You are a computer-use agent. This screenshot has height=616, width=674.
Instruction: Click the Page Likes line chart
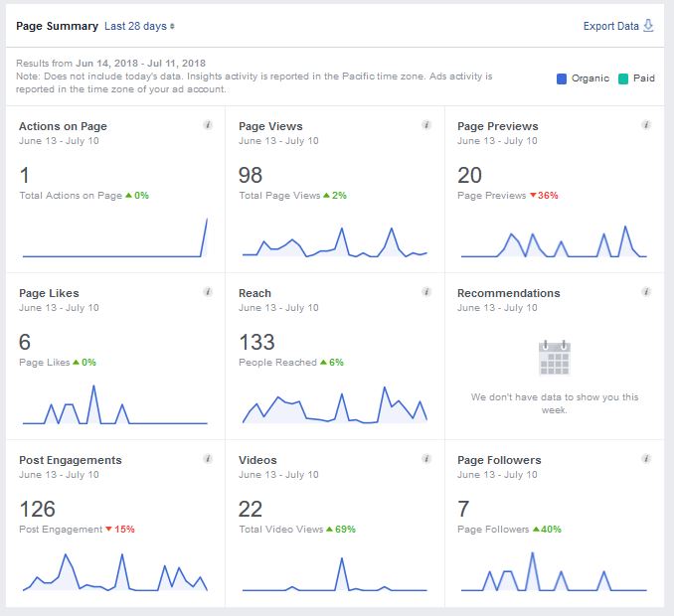(x=115, y=404)
